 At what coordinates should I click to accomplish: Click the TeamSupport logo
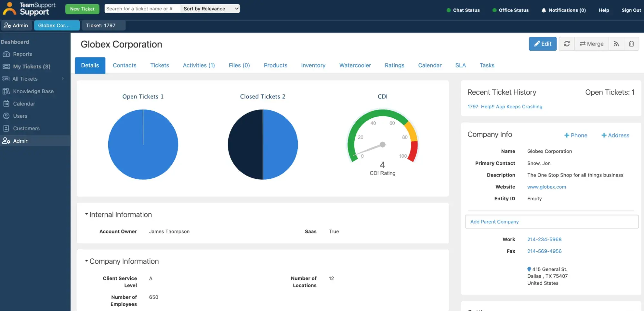coord(29,9)
